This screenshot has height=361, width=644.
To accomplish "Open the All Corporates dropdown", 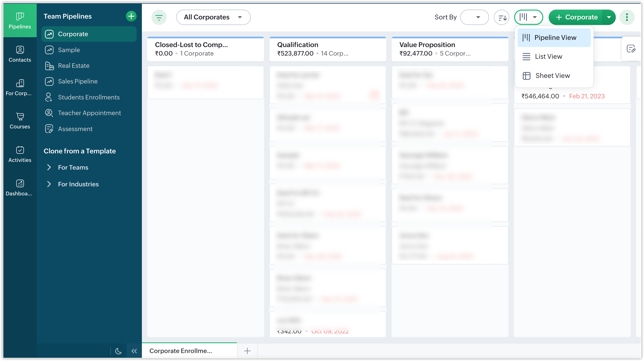I will pyautogui.click(x=213, y=17).
